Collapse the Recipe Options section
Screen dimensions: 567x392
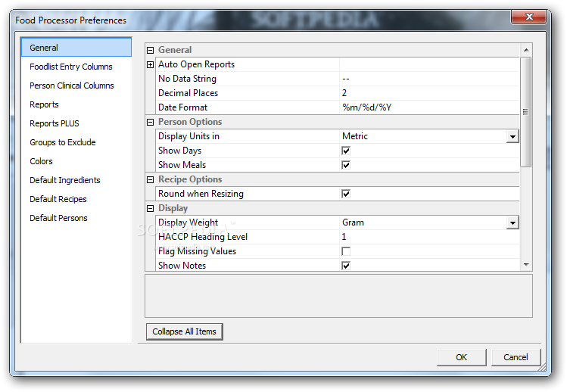[151, 179]
